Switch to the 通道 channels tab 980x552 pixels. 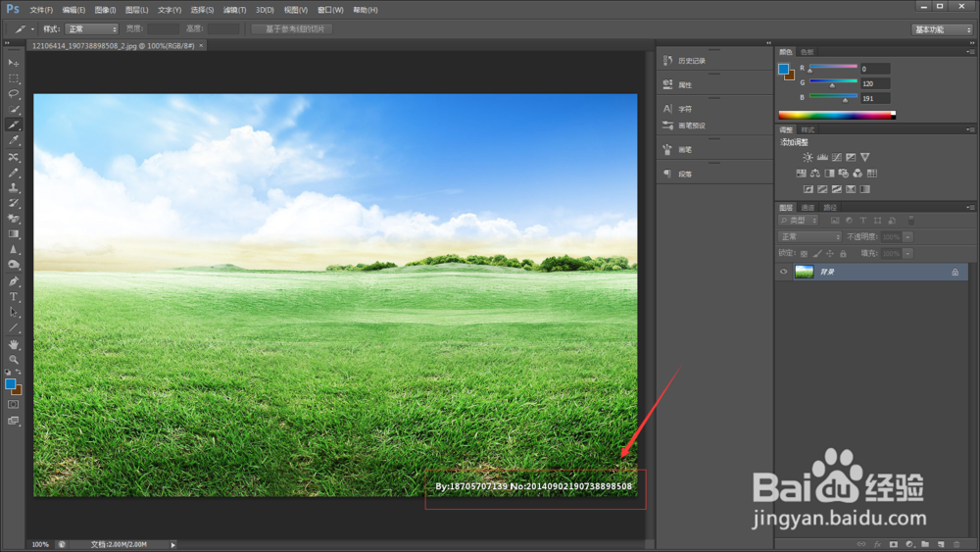(808, 208)
